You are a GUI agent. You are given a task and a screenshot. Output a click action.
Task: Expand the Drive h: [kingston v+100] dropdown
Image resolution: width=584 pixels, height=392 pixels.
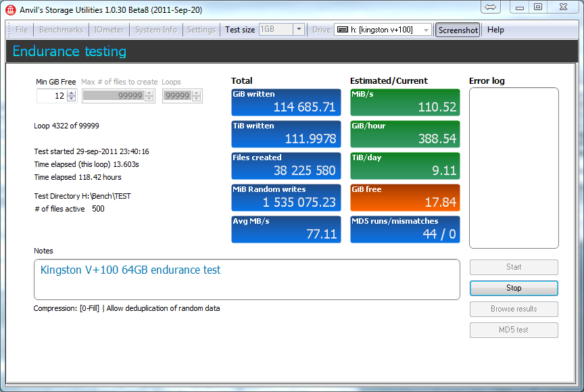(426, 30)
